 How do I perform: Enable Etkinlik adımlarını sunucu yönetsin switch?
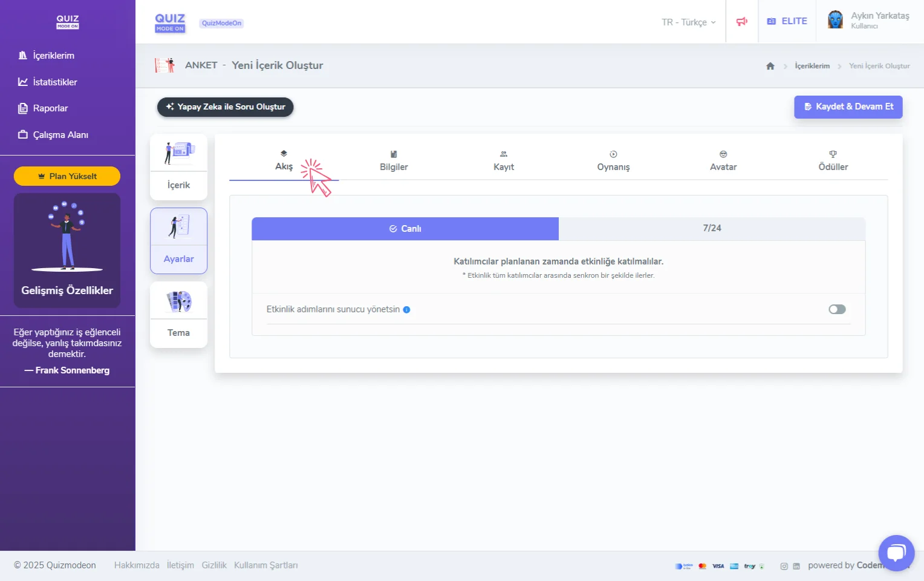pos(837,309)
